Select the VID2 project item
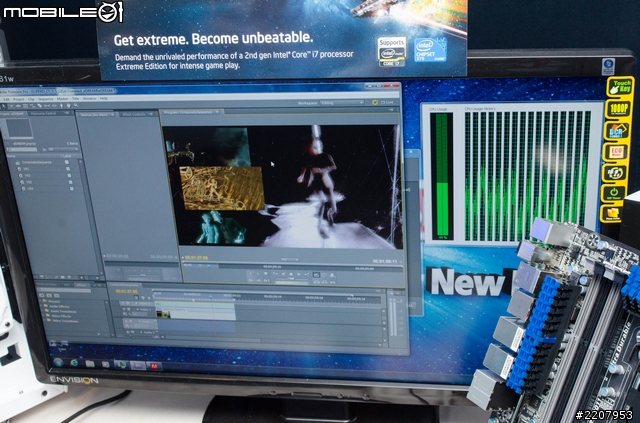 (25, 175)
